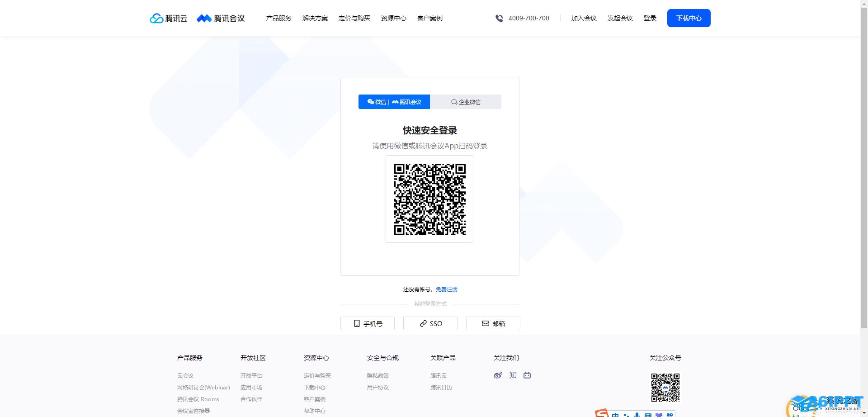The height and width of the screenshot is (417, 868).
Task: Click footer heading 安全与合规
Action: 383,358
